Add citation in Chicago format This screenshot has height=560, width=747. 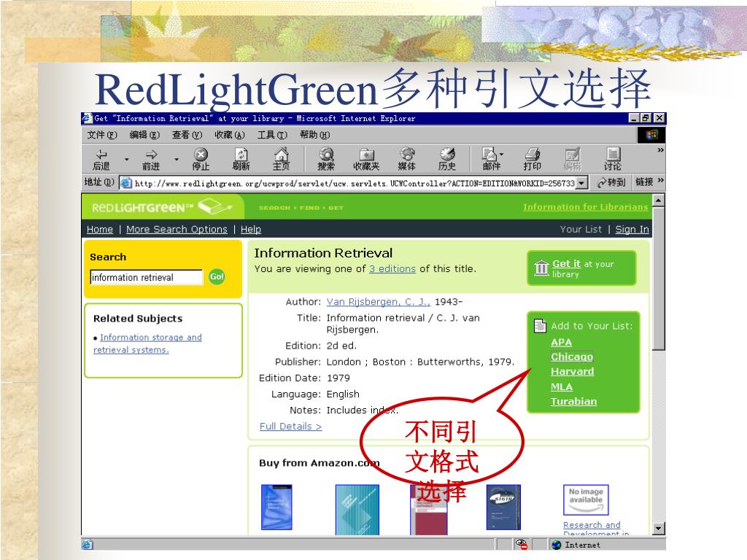(x=572, y=357)
